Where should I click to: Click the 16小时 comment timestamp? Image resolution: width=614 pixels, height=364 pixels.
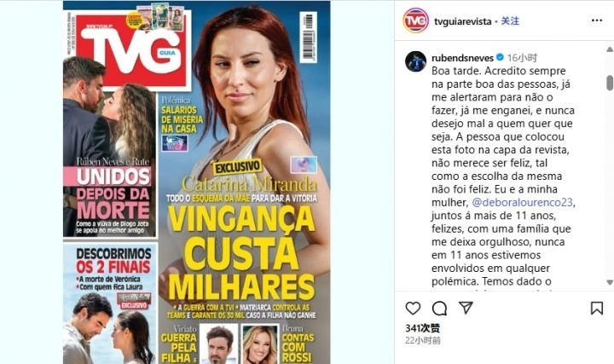click(x=522, y=58)
